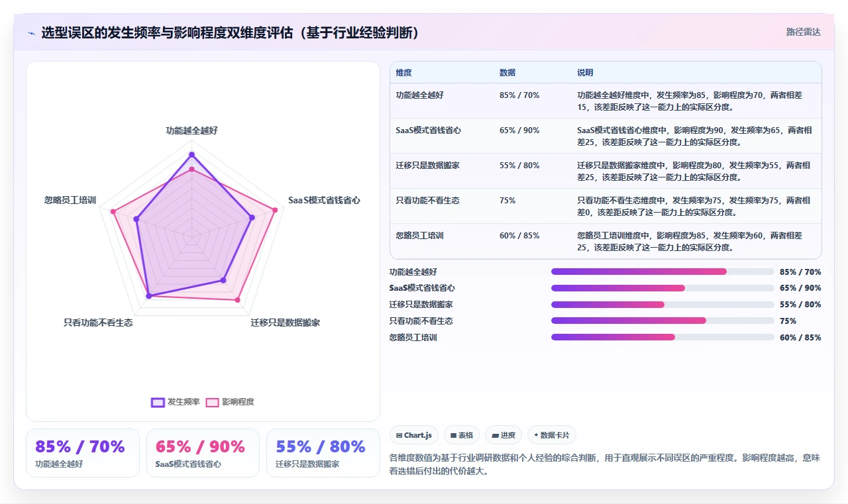Select the 数据卡片 tag chip
The image size is (848, 504).
[x=552, y=435]
